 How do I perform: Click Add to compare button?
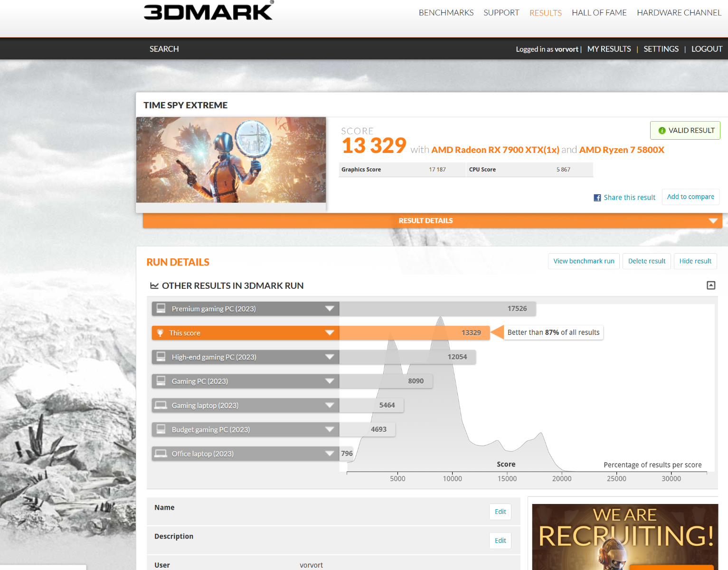(690, 197)
